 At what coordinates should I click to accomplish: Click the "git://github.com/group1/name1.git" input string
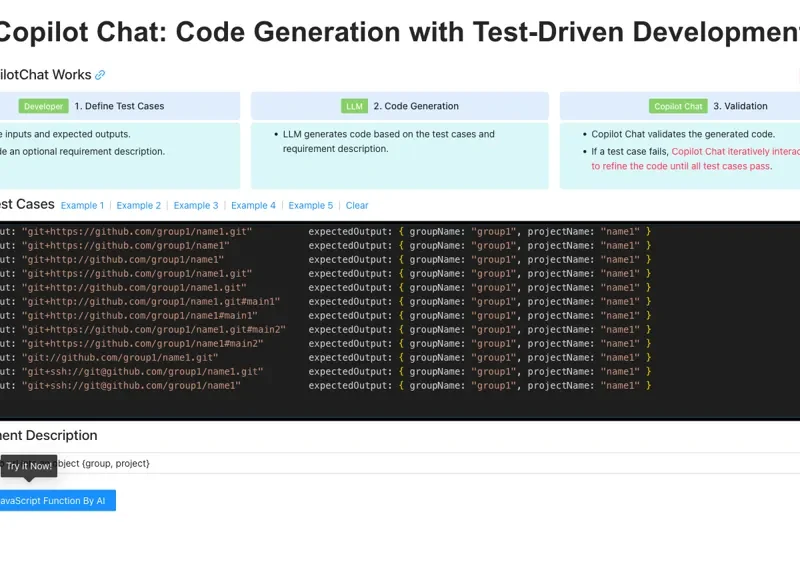120,358
